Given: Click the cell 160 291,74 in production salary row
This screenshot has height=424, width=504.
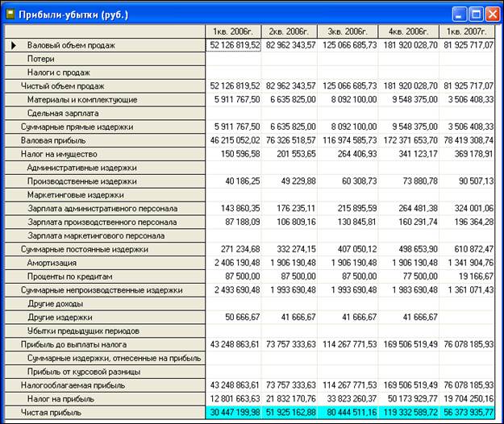Looking at the screenshot, I should click(409, 222).
